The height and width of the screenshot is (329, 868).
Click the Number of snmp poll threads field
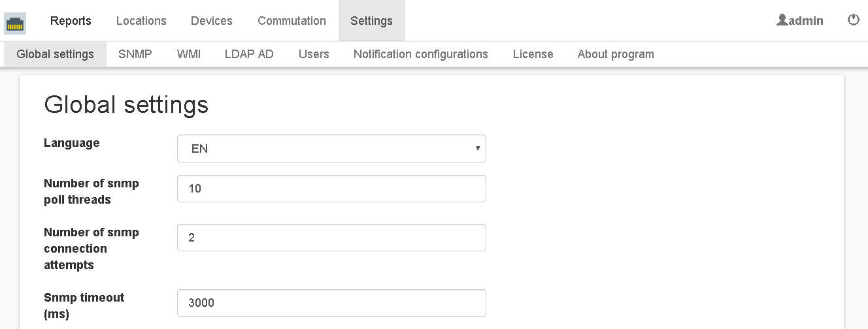(x=331, y=189)
